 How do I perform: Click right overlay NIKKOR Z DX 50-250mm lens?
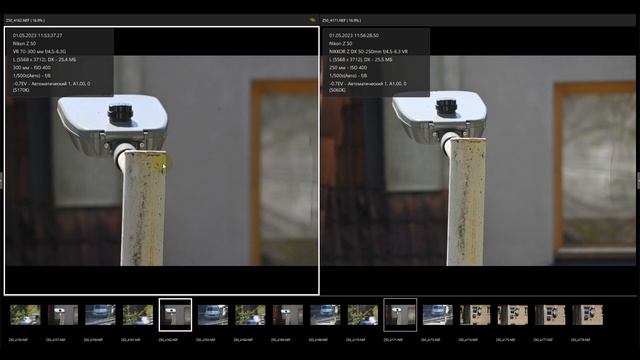[x=369, y=51]
